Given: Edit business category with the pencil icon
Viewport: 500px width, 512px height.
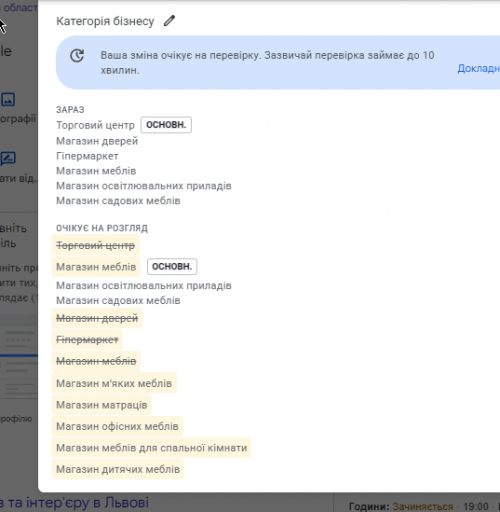Looking at the screenshot, I should (x=169, y=21).
